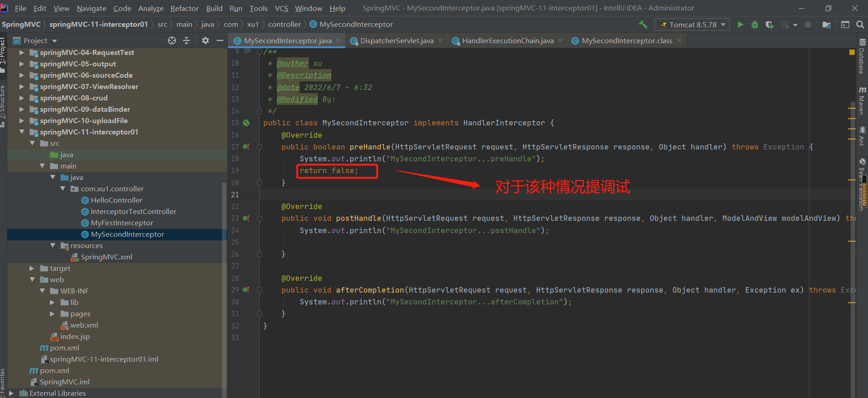Click the HandlerInterceptor interface name in code
The height and width of the screenshot is (398, 868).
pyautogui.click(x=504, y=123)
